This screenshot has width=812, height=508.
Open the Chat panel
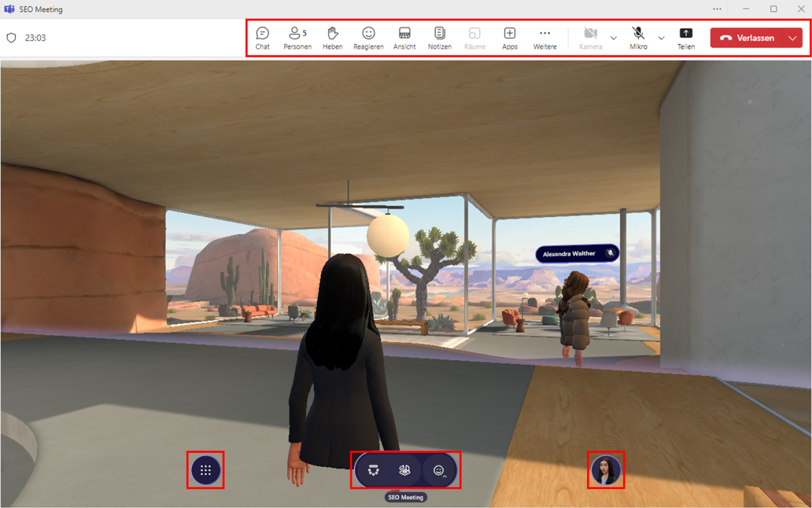pos(262,37)
